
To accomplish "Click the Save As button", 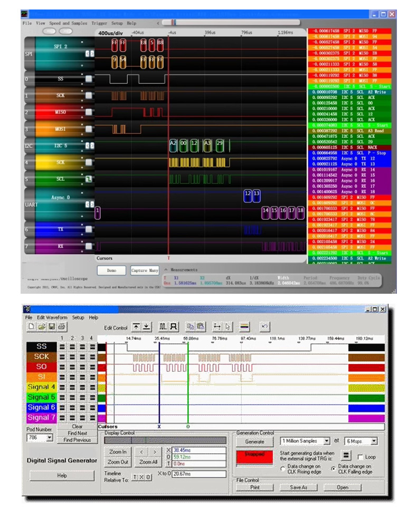I will [x=299, y=487].
